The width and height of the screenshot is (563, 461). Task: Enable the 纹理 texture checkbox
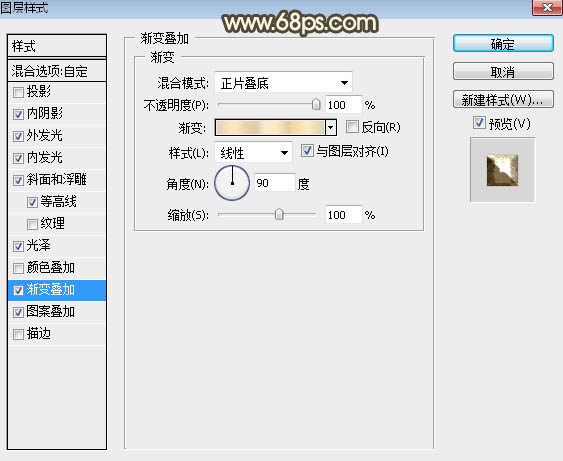point(32,224)
